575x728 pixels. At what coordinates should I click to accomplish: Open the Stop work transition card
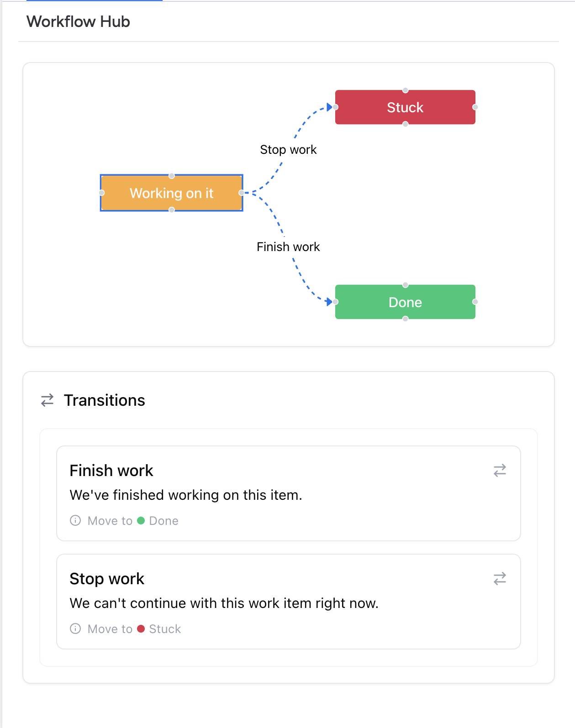(289, 602)
